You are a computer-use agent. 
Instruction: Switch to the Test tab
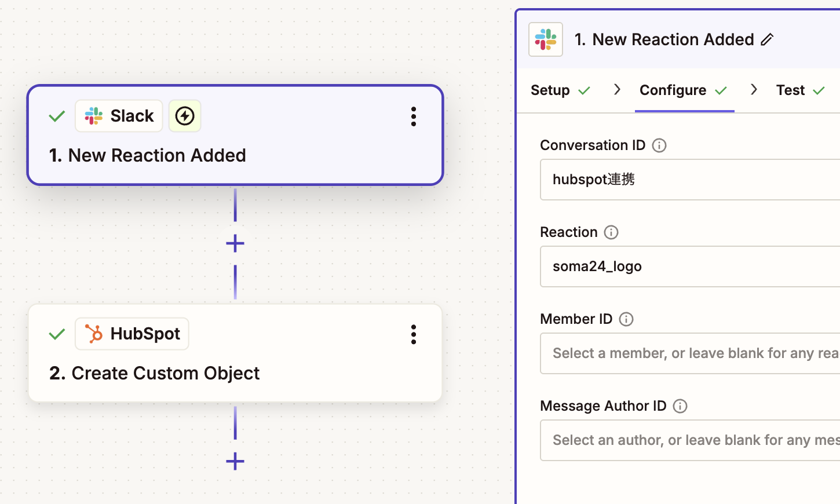point(800,90)
